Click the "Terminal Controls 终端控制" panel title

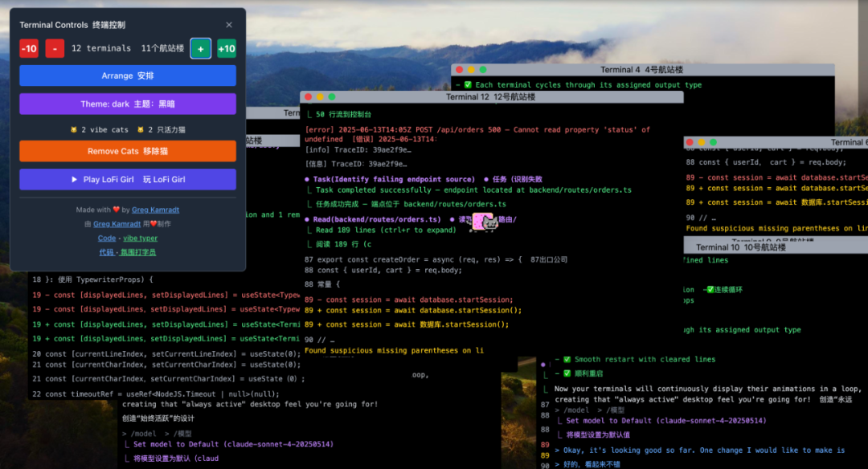72,25
